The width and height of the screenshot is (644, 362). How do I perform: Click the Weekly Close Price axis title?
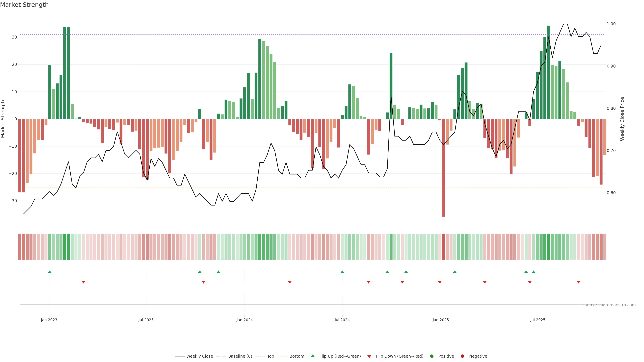tap(622, 119)
